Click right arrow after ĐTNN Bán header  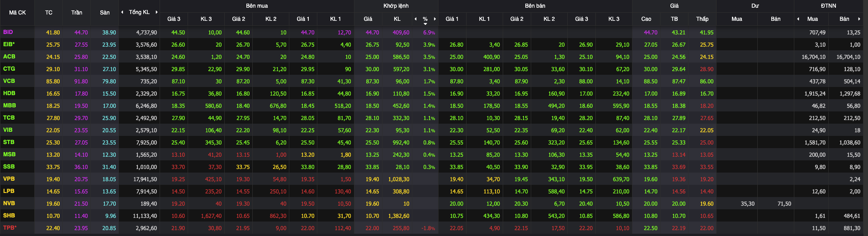point(859,19)
